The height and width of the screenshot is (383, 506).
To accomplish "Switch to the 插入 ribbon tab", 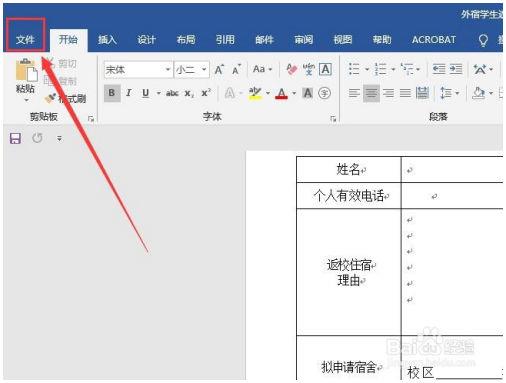I will pos(107,40).
